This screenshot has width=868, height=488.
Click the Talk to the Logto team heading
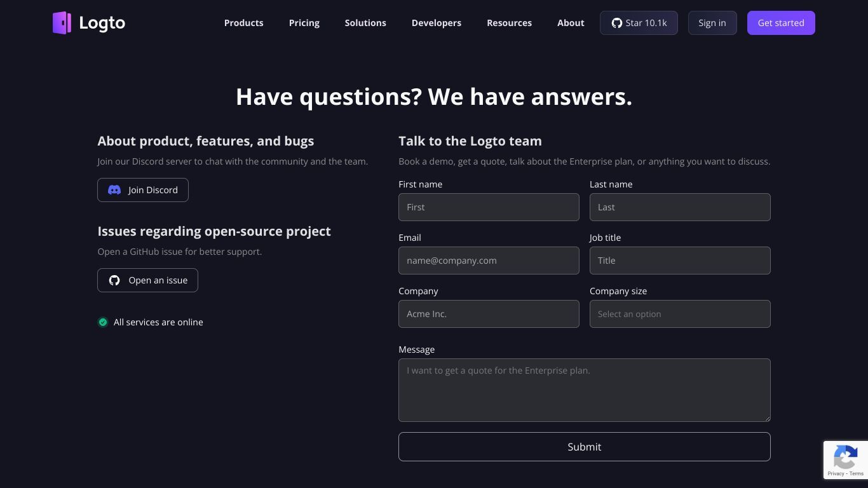(x=470, y=141)
